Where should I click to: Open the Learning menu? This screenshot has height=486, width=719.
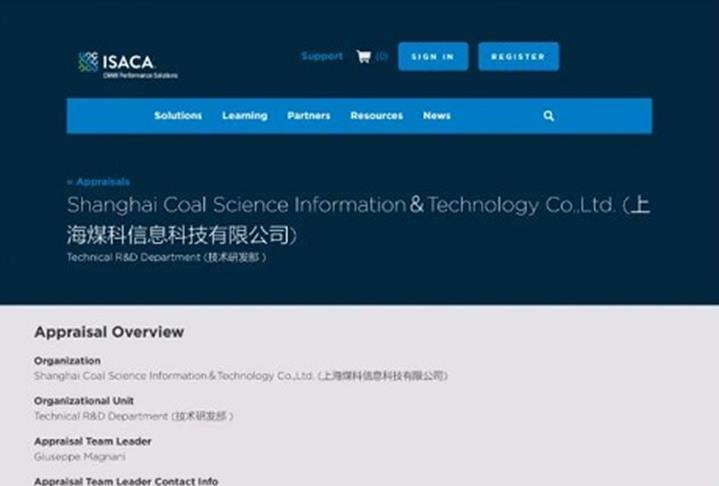point(245,116)
